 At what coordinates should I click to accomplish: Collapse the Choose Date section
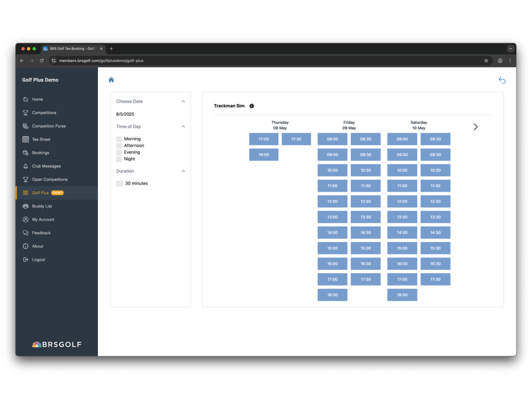pyautogui.click(x=183, y=102)
